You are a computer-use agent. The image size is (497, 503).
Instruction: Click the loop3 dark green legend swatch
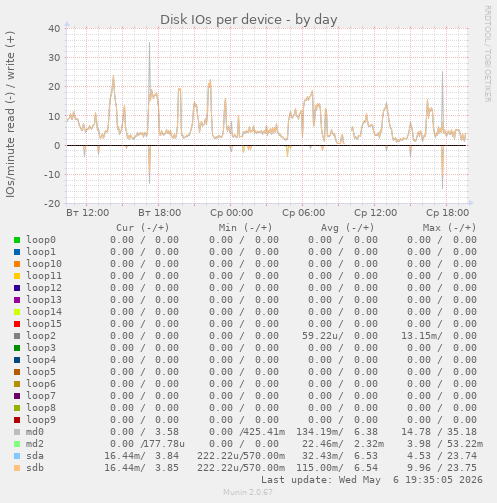[x=17, y=348]
